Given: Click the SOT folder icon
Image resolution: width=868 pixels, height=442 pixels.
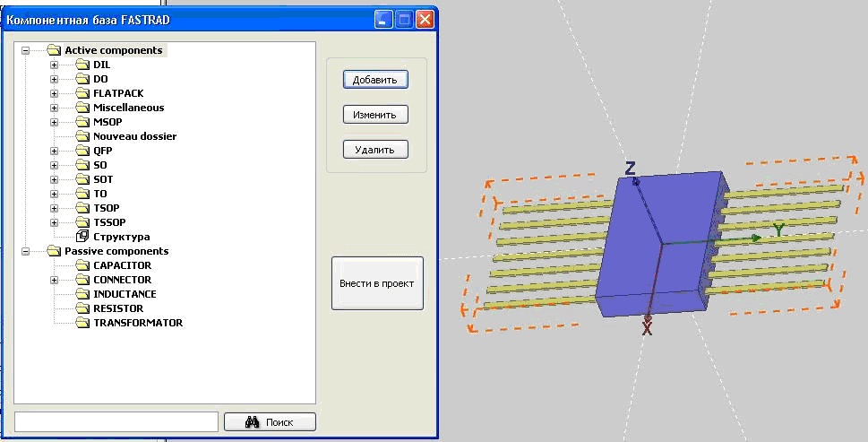Looking at the screenshot, I should tap(82, 179).
